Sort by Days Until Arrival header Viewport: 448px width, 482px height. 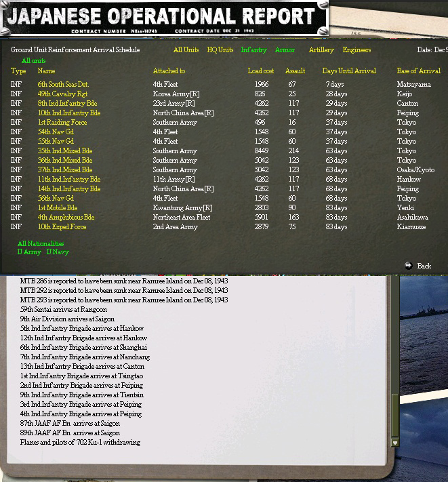(349, 71)
